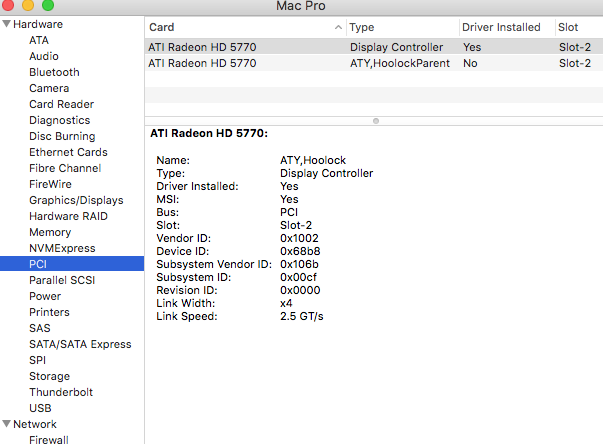Screen dimensions: 603x444
Task: Close the Mac Pro window
Action: pos(8,5)
